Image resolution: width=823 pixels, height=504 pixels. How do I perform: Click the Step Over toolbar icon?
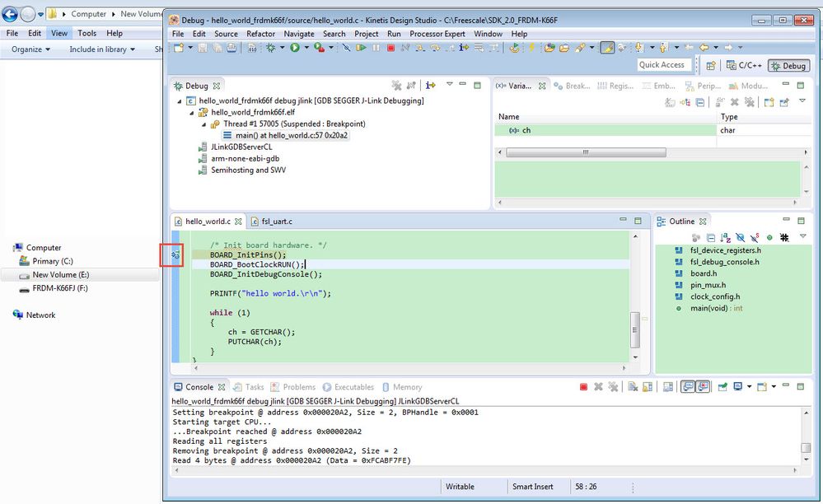point(435,48)
